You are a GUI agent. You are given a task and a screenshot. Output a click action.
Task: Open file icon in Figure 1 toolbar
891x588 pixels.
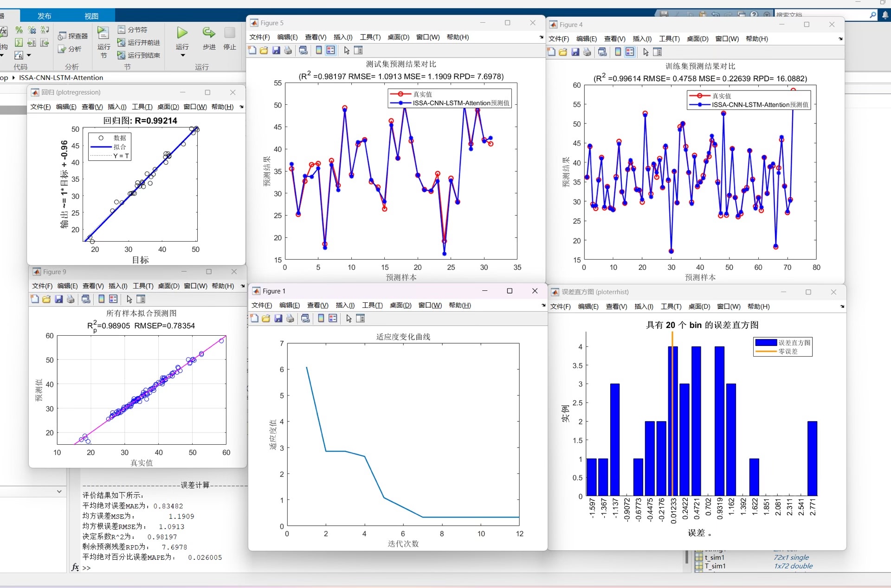click(x=266, y=319)
